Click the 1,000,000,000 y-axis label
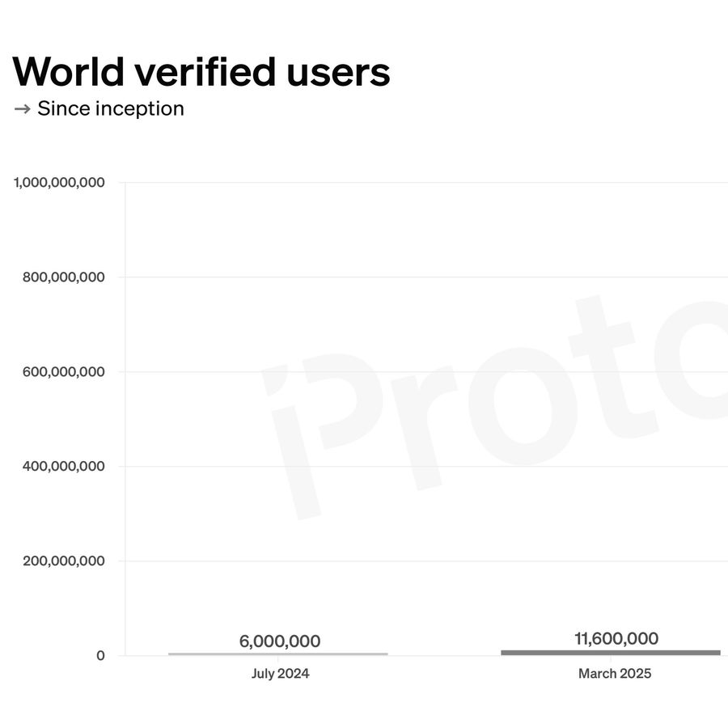This screenshot has width=728, height=728. click(59, 183)
